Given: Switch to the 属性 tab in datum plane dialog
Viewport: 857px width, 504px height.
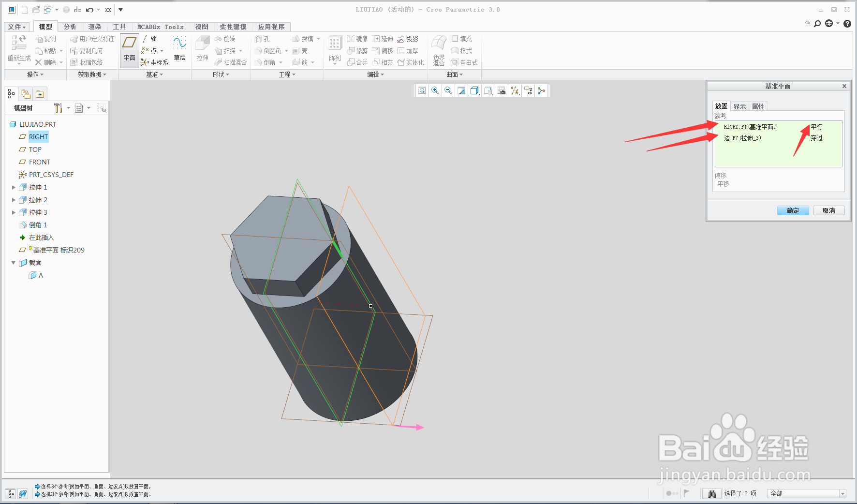Looking at the screenshot, I should [x=758, y=106].
